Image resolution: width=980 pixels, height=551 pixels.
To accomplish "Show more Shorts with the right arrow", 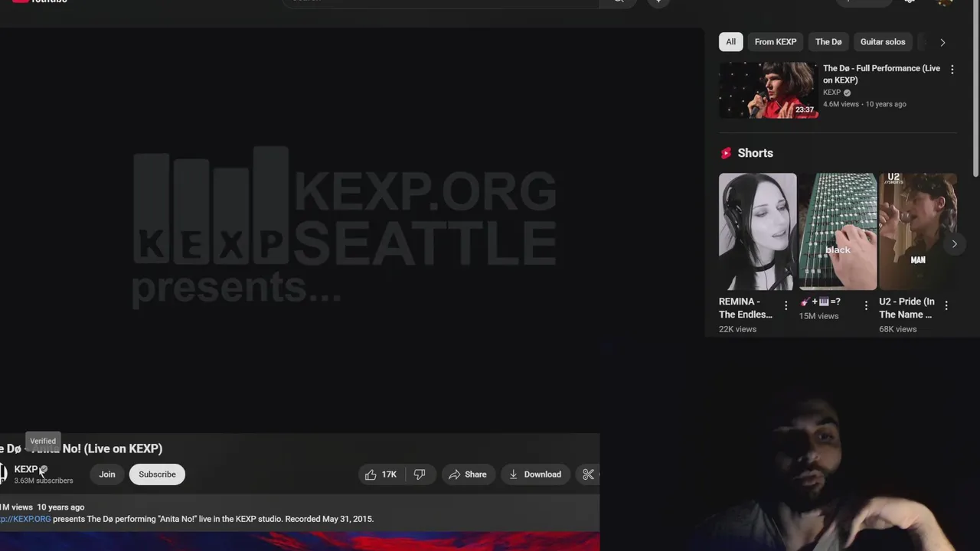I will pyautogui.click(x=954, y=244).
